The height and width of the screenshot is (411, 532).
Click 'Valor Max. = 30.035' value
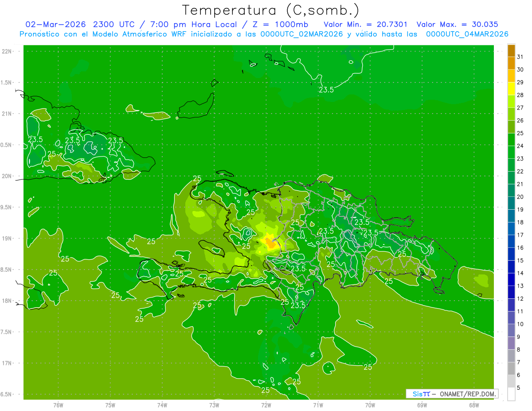(x=457, y=24)
